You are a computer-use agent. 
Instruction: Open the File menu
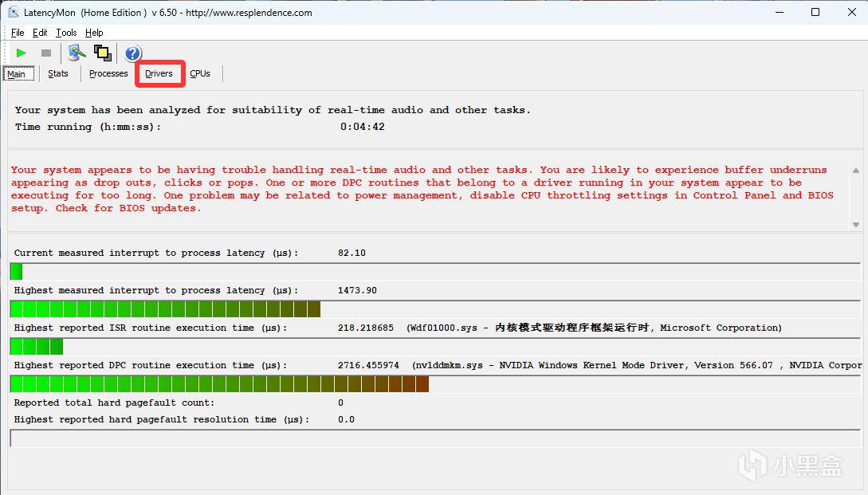pyautogui.click(x=18, y=33)
